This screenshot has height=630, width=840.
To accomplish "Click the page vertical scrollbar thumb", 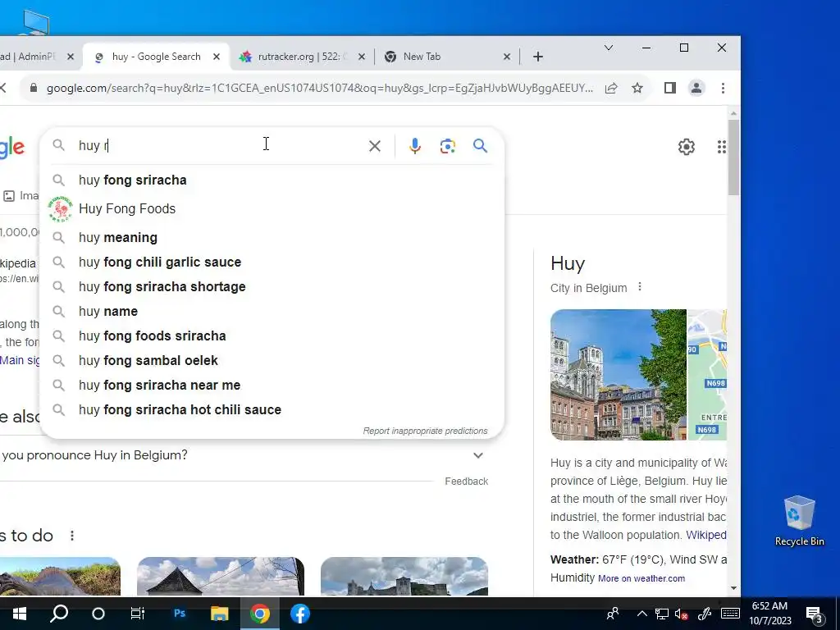I will 733,157.
